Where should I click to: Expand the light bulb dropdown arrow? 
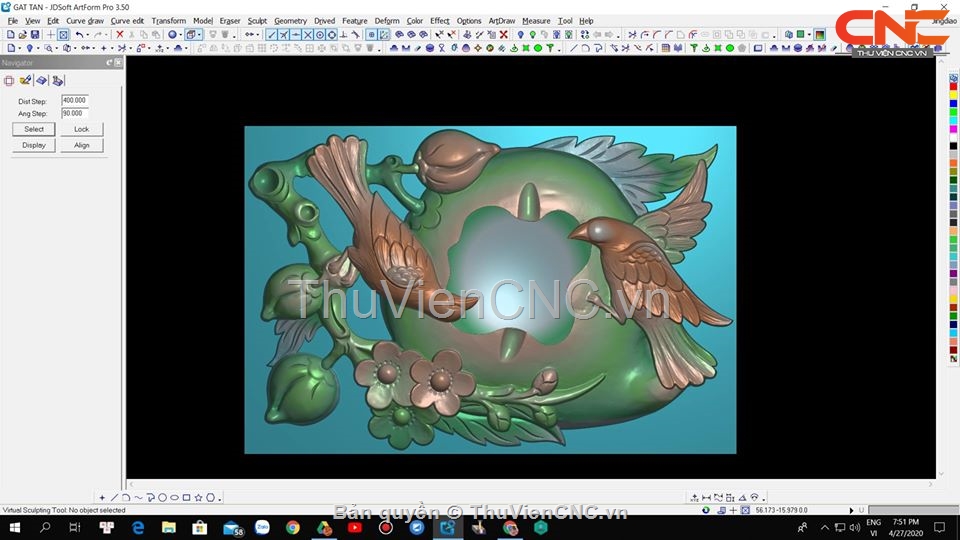tap(38, 48)
